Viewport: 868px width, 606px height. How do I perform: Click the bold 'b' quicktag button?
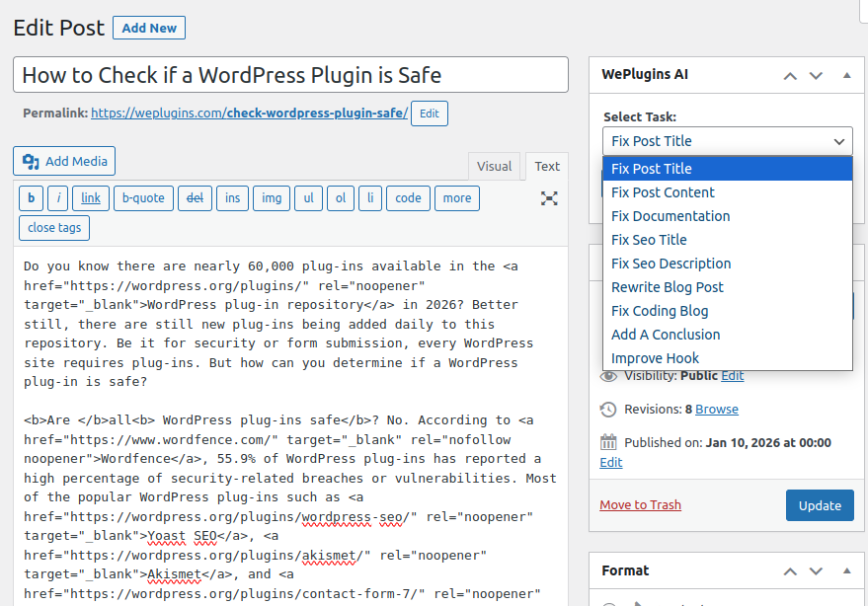pyautogui.click(x=32, y=198)
